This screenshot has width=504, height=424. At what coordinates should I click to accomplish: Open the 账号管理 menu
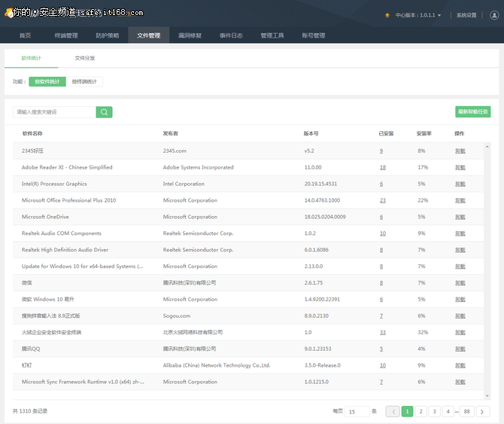pos(314,35)
